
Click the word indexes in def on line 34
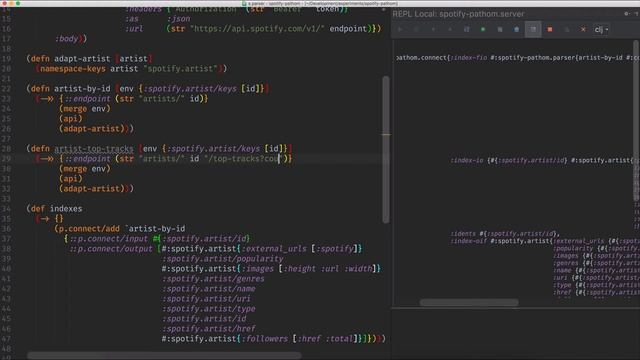[x=66, y=209]
